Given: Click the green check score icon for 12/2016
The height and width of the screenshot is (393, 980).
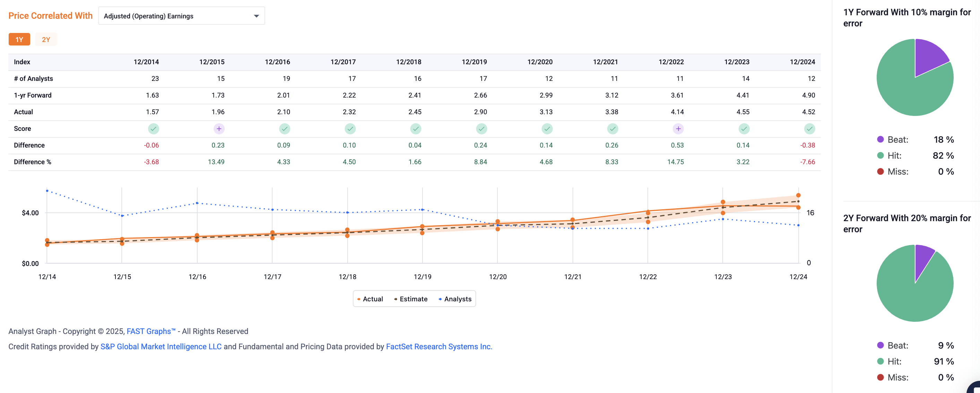Looking at the screenshot, I should pos(285,129).
